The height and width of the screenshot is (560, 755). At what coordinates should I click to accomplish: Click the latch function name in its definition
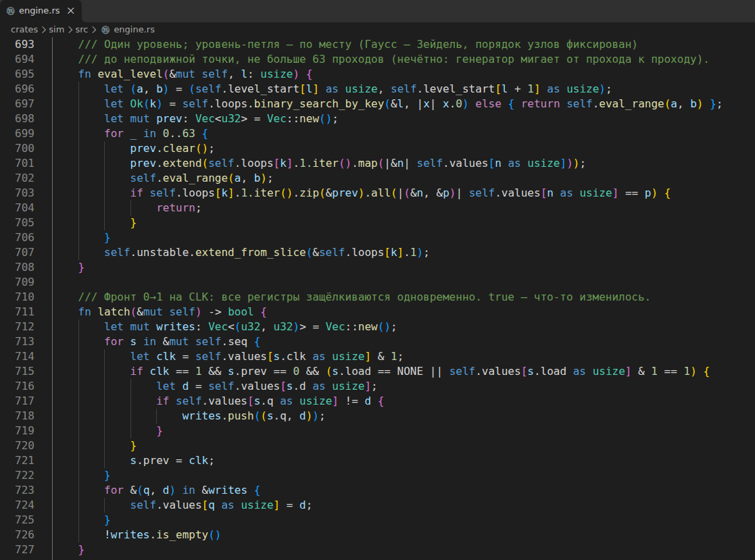click(114, 312)
